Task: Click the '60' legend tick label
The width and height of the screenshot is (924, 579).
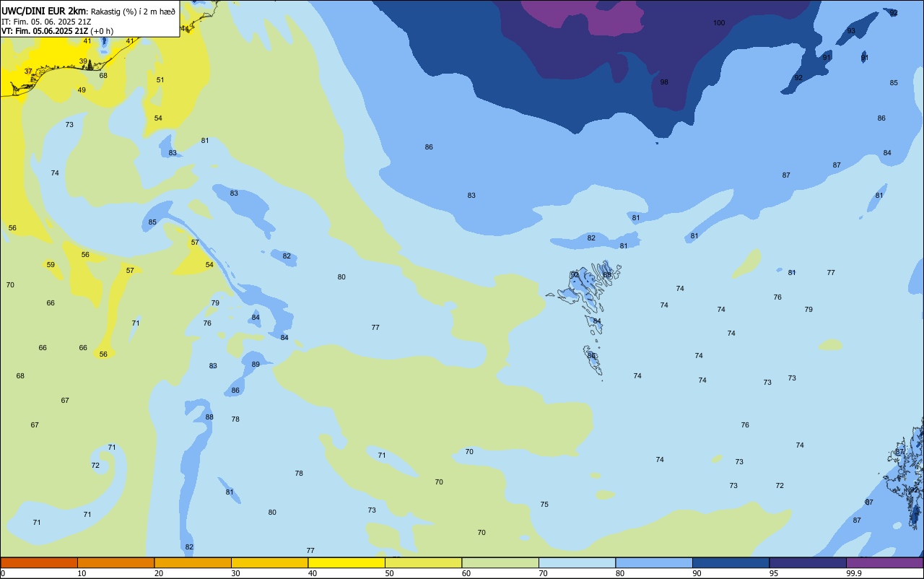Action: pyautogui.click(x=466, y=573)
